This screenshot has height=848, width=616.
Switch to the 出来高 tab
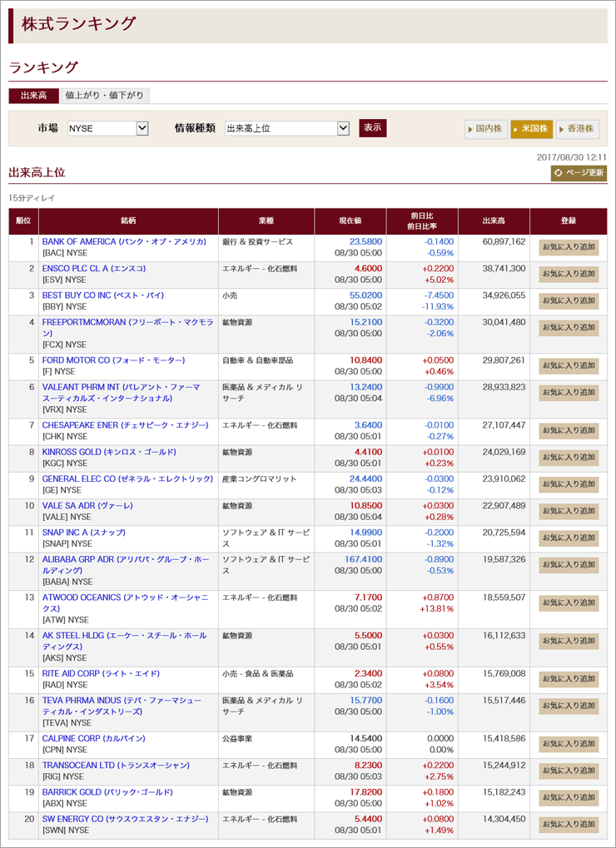pos(33,96)
